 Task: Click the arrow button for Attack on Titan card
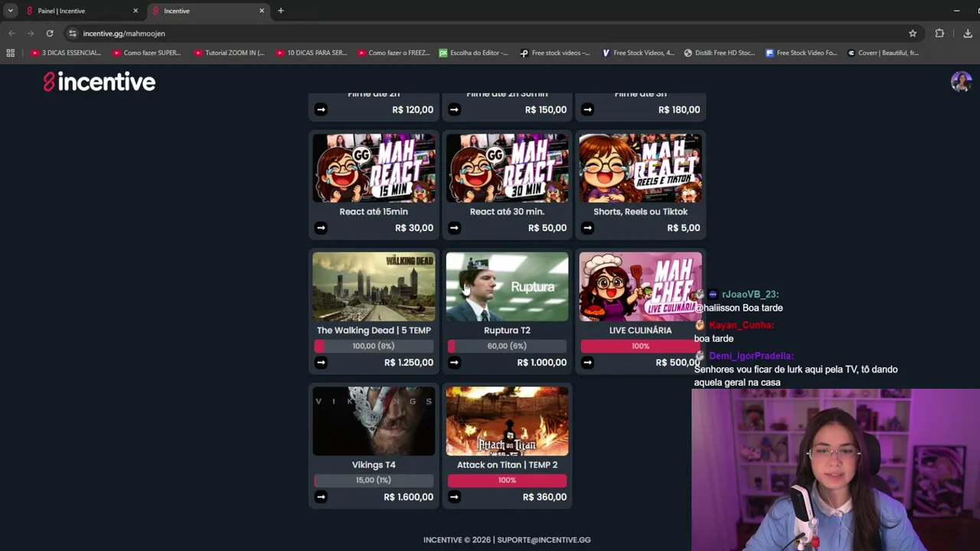(x=454, y=497)
